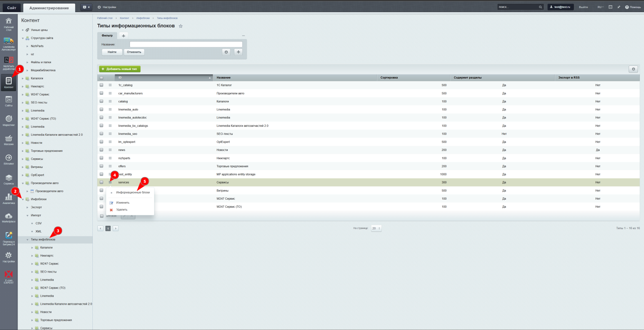Add a new filter tab with plus
The height and width of the screenshot is (330, 644).
123,36
